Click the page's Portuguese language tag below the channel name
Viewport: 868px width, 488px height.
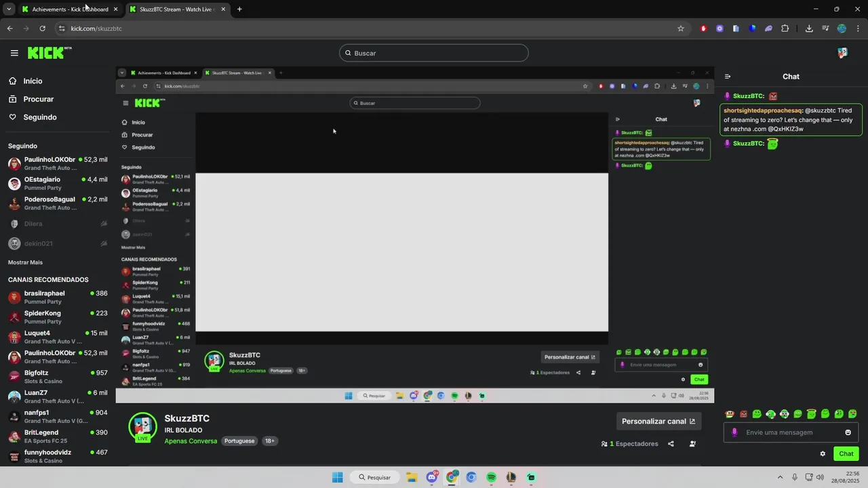(239, 441)
